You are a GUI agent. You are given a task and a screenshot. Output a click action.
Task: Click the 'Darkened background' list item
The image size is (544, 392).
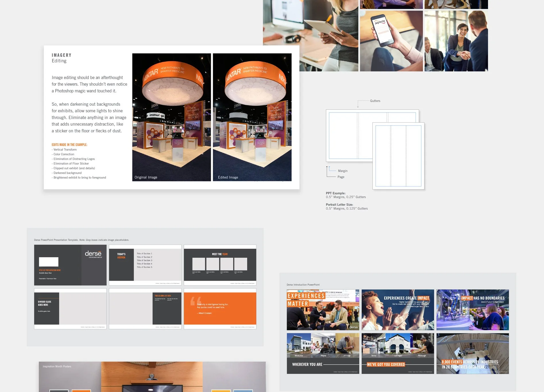click(x=67, y=173)
